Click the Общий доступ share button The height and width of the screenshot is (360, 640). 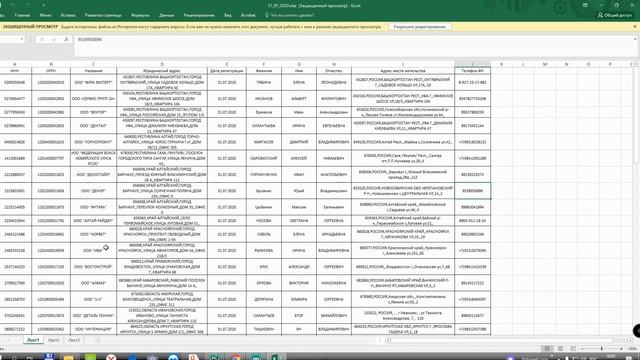615,15
